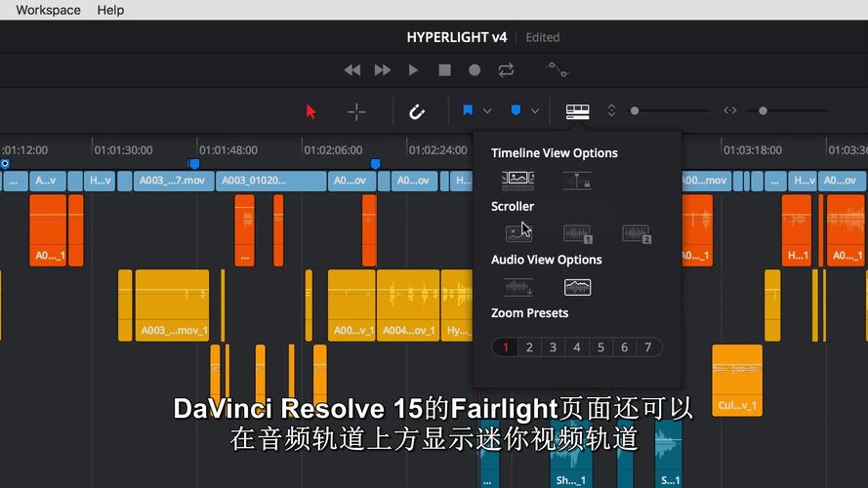Select the A00...mov video clip
Image resolution: width=868 pixels, height=488 pixels.
click(704, 181)
